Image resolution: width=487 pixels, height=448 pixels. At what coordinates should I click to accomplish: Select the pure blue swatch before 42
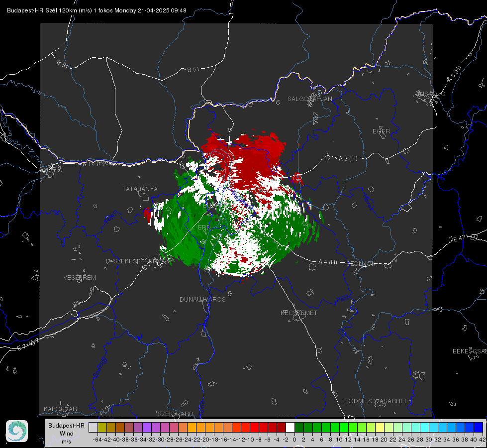479,427
